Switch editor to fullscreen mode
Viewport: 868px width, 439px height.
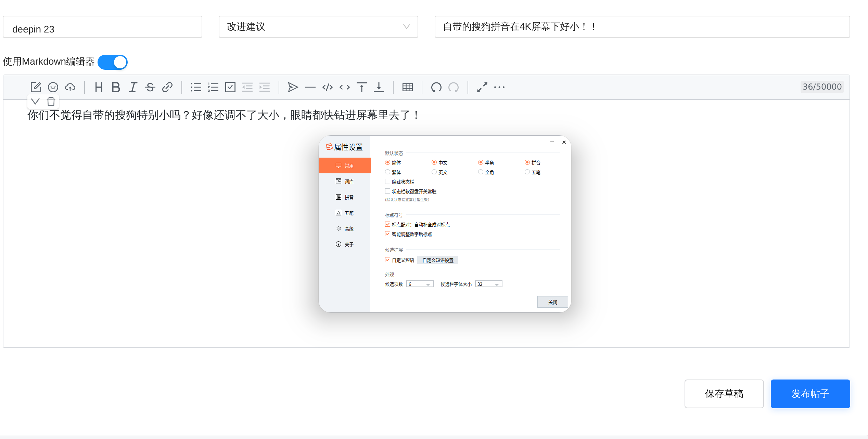[x=482, y=87]
